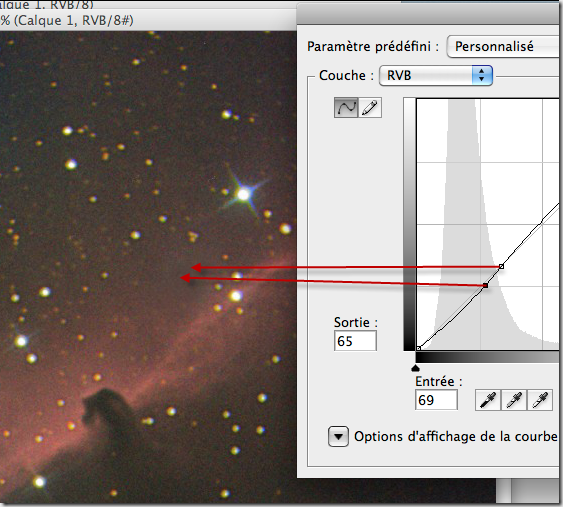Click the black input slider triangle
The height and width of the screenshot is (507, 563).
415,368
